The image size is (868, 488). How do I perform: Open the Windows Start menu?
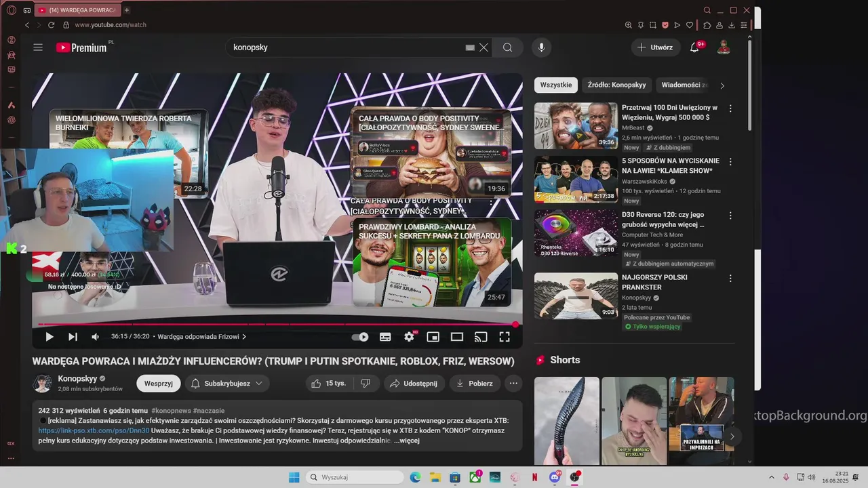pyautogui.click(x=294, y=477)
